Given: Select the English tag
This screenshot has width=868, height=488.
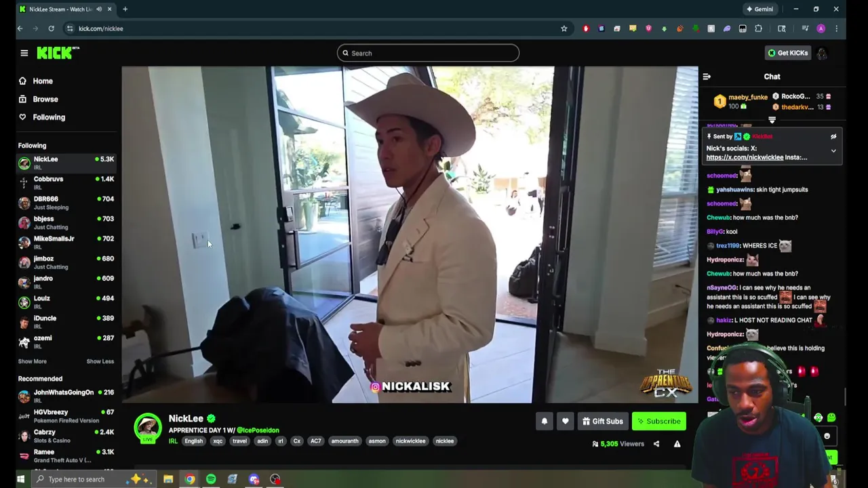Looking at the screenshot, I should click(193, 441).
